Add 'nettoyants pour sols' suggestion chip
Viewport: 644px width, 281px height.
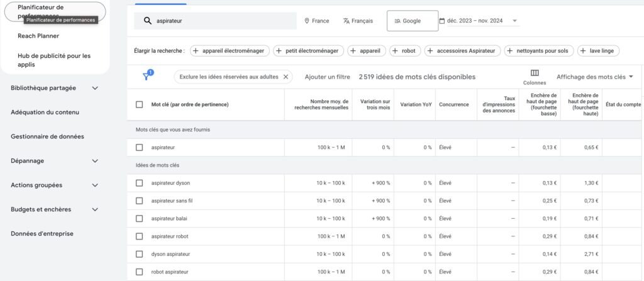539,51
